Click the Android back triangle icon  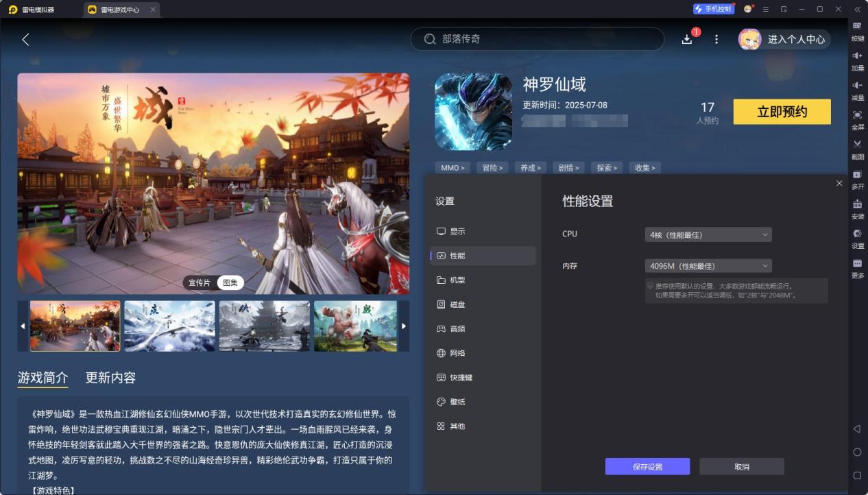[857, 429]
